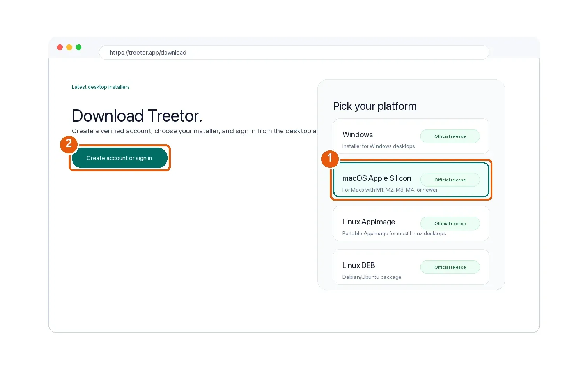Maximize the window with the green button

coord(78,48)
